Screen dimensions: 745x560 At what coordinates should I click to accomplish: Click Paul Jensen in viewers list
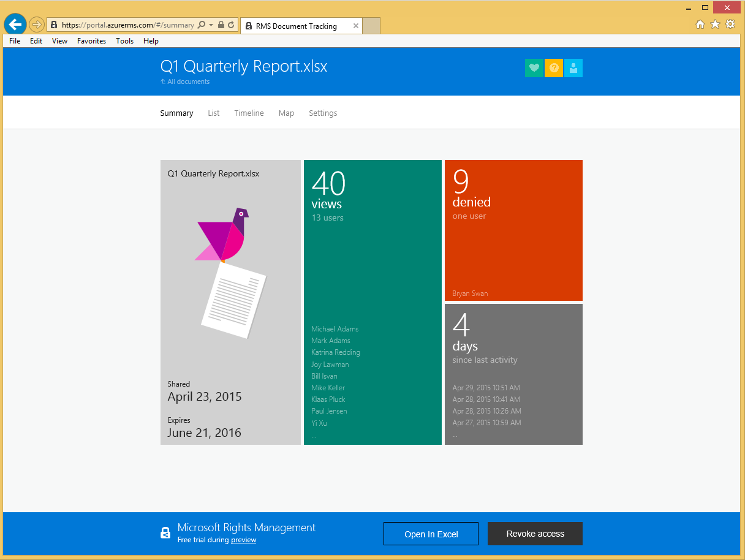329,411
